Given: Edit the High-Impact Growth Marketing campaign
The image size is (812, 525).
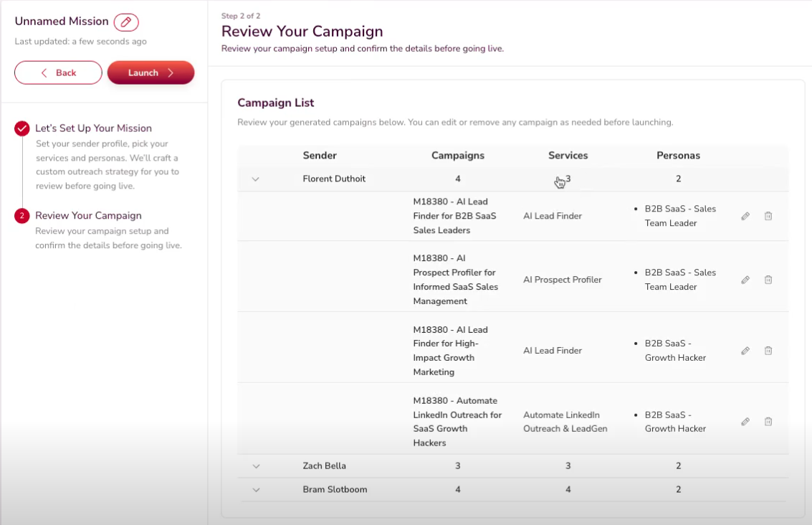Looking at the screenshot, I should (x=745, y=351).
